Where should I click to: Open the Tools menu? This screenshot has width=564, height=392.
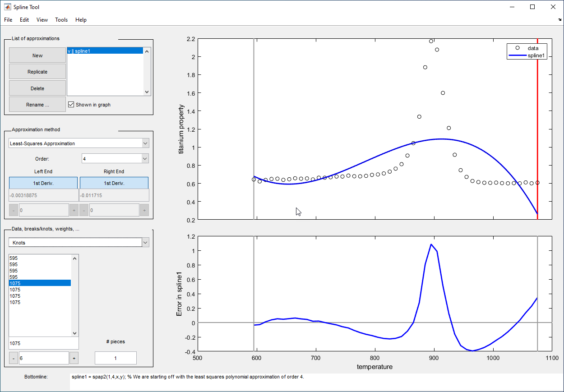tap(61, 20)
